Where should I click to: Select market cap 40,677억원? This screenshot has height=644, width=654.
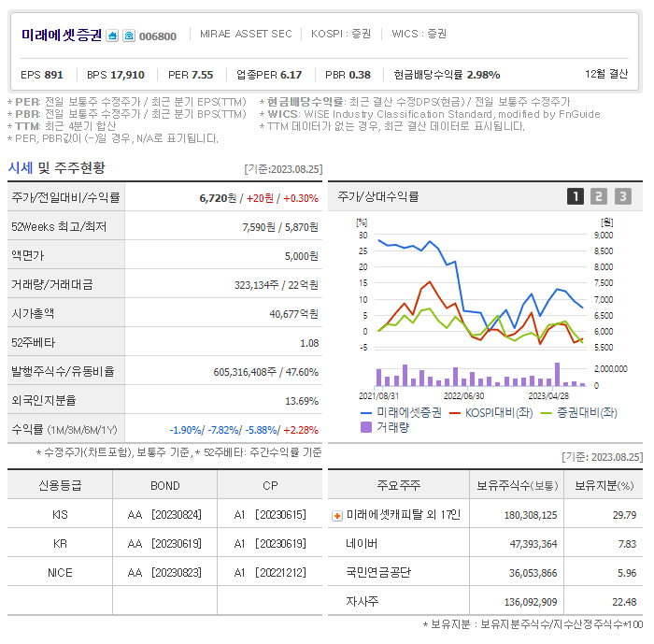point(293,314)
